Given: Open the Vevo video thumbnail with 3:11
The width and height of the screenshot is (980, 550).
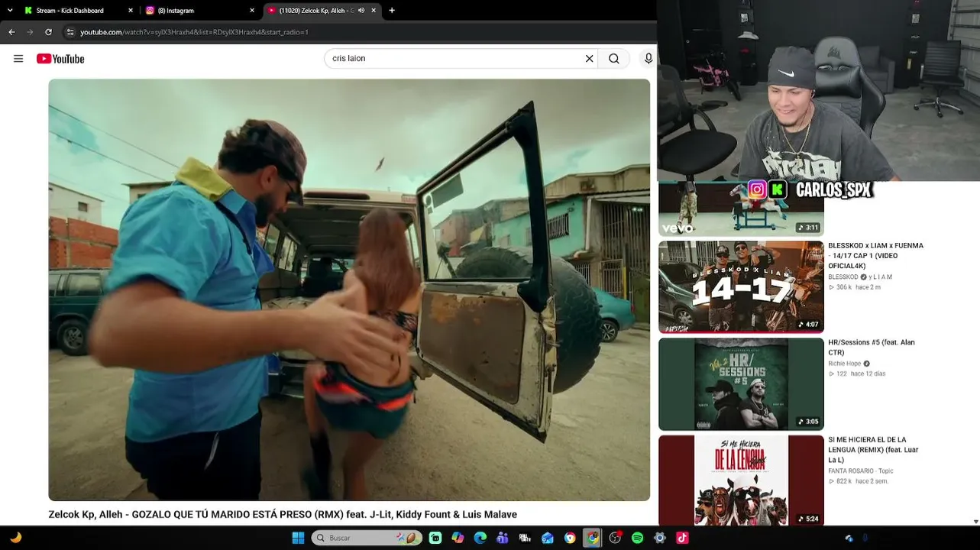Looking at the screenshot, I should (x=741, y=209).
